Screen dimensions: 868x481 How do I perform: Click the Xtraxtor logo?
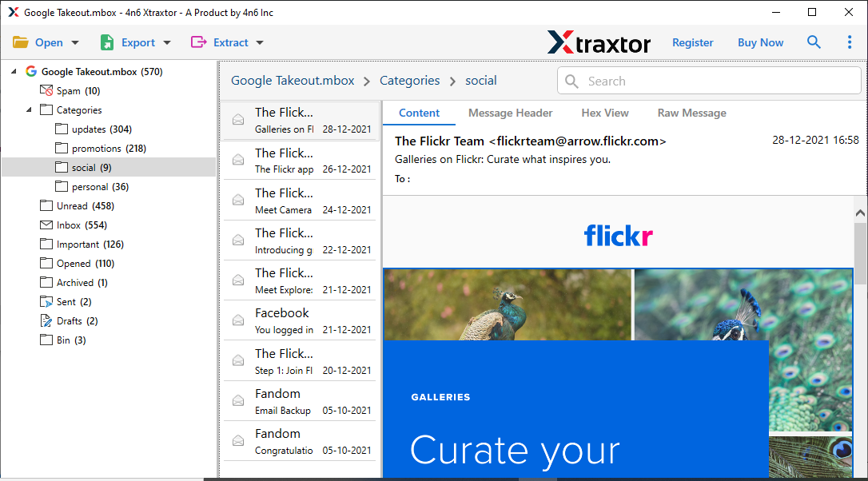click(x=599, y=42)
